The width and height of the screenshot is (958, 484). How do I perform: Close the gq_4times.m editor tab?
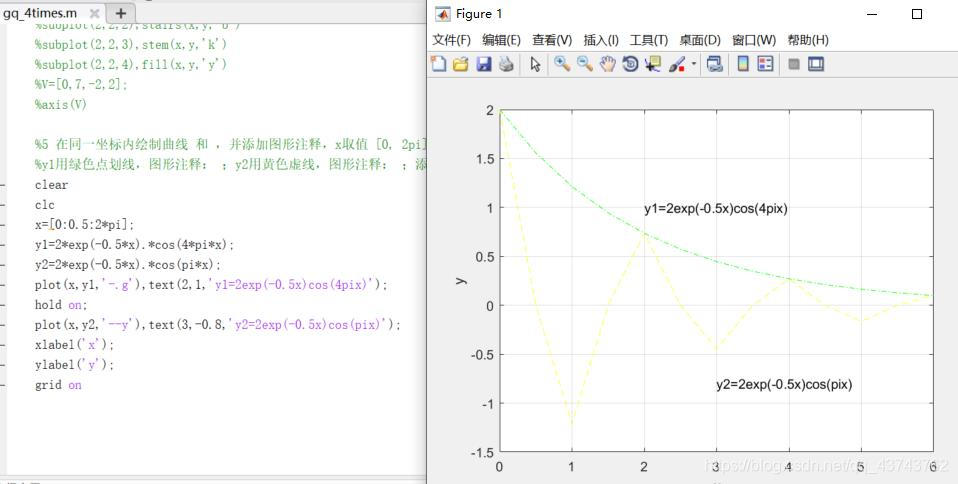pos(93,13)
